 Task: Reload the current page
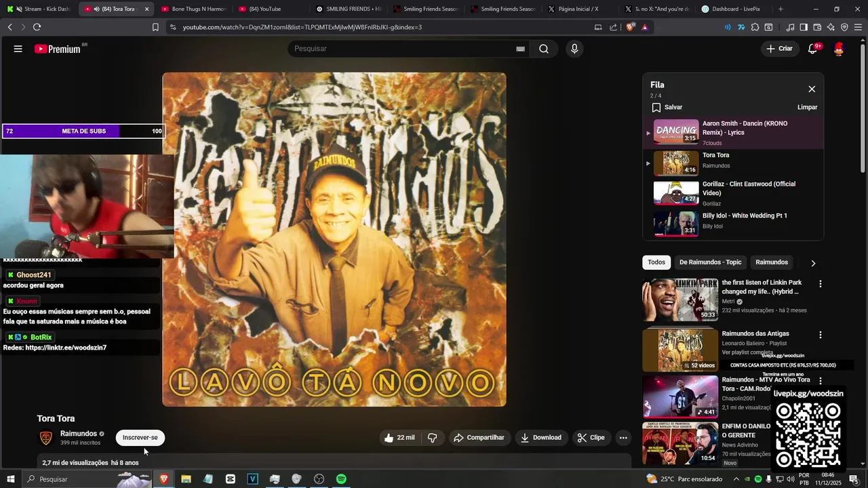pos(37,27)
